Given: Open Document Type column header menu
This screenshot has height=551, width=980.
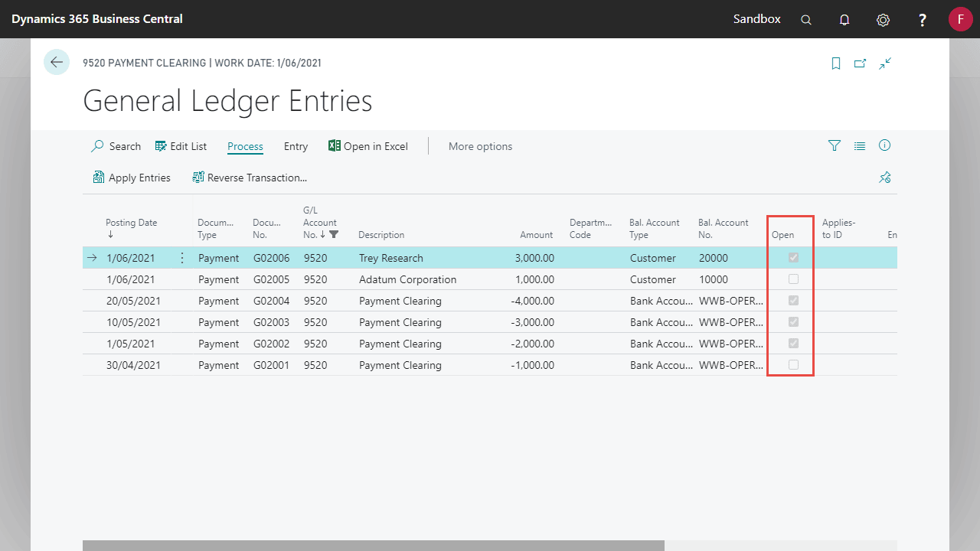Looking at the screenshot, I should click(x=215, y=229).
